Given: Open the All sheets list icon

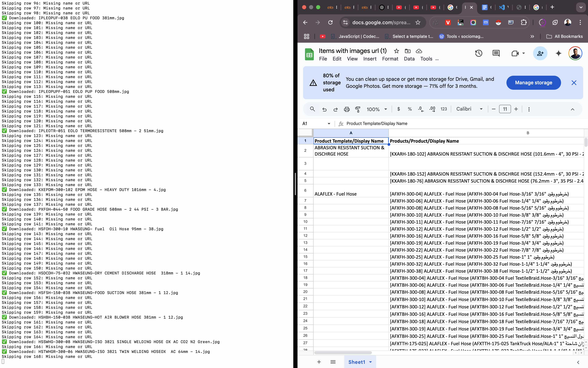Looking at the screenshot, I should pos(333,362).
